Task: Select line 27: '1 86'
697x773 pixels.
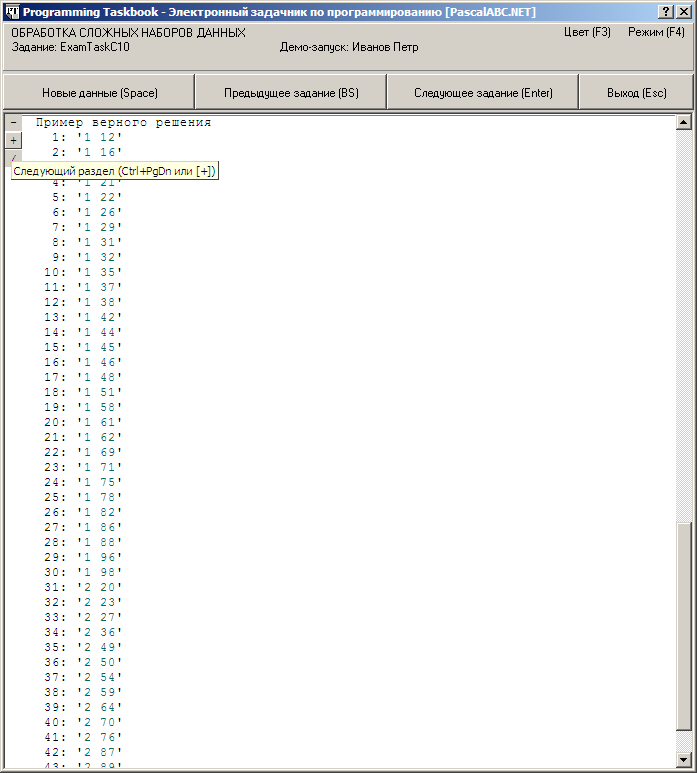Action: click(83, 527)
